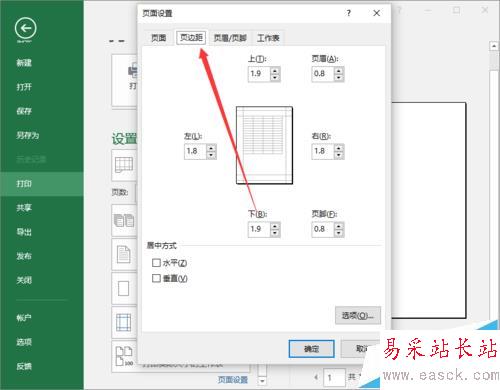Click the 右 margin input field

[322, 151]
